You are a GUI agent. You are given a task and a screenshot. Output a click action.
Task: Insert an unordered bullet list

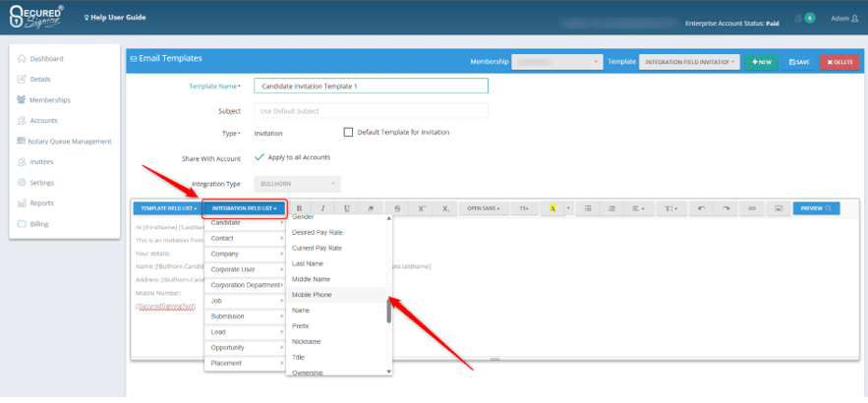(589, 208)
